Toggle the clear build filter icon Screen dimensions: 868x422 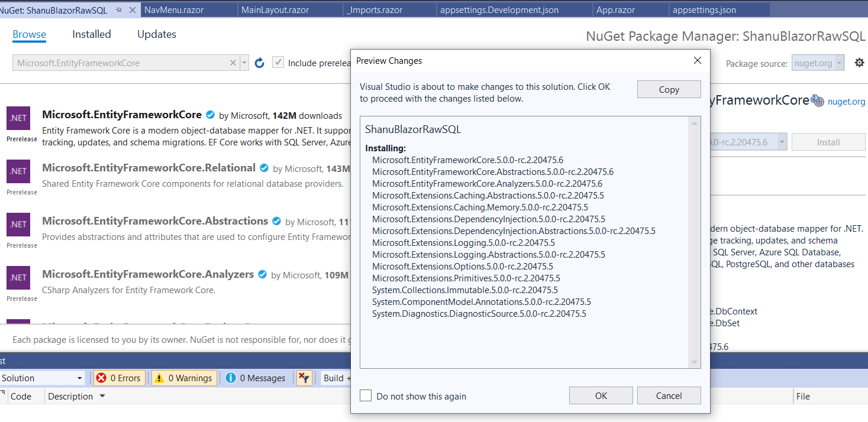tap(304, 378)
